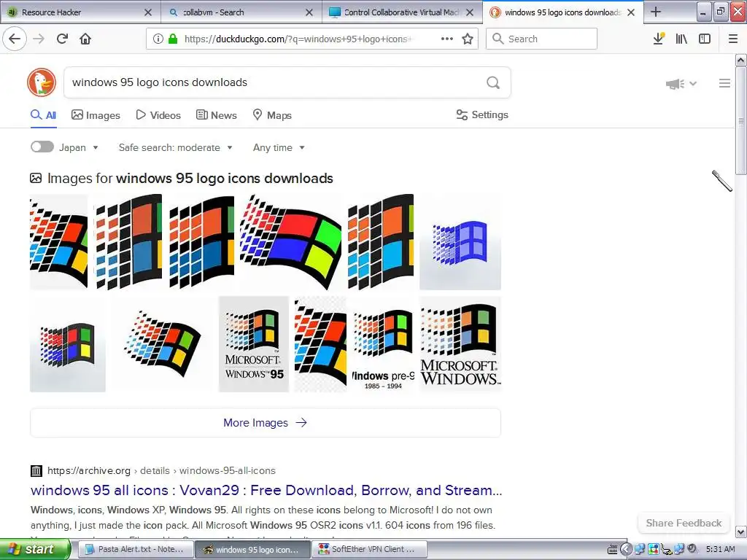
Task: Reload the current page
Action: [x=63, y=39]
